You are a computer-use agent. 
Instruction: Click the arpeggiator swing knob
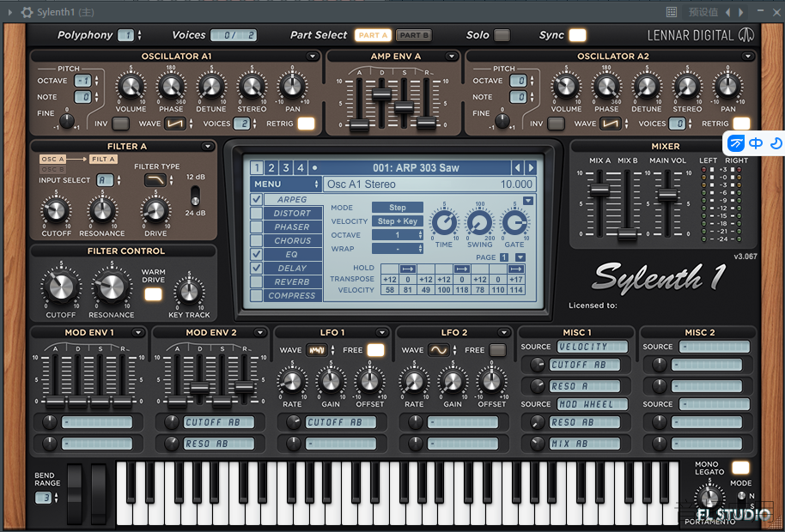pyautogui.click(x=479, y=223)
